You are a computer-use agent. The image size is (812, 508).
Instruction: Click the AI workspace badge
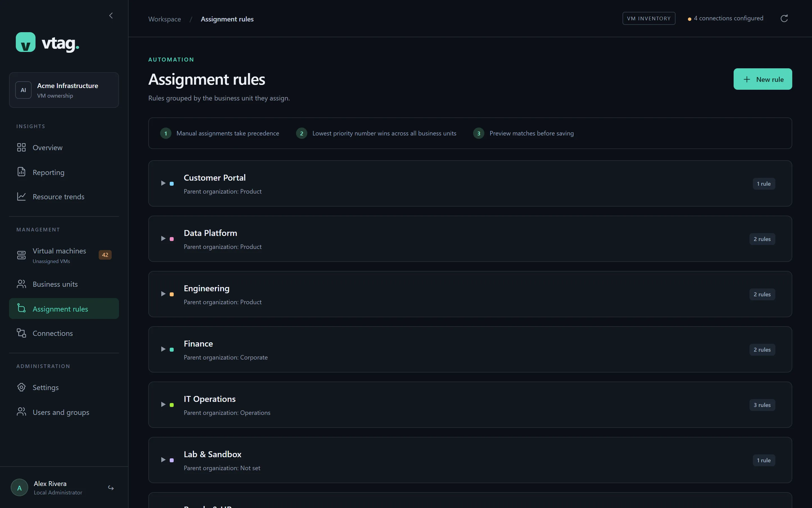(x=23, y=90)
